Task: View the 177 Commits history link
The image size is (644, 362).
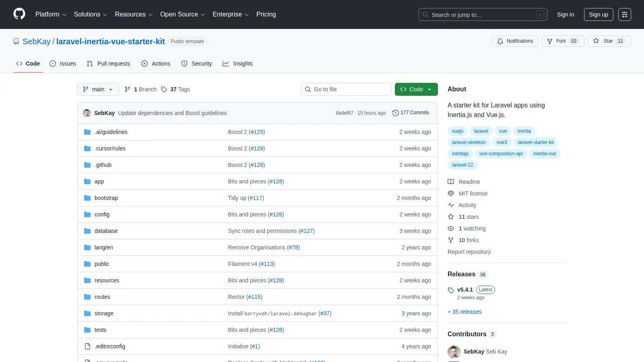Action: click(411, 113)
